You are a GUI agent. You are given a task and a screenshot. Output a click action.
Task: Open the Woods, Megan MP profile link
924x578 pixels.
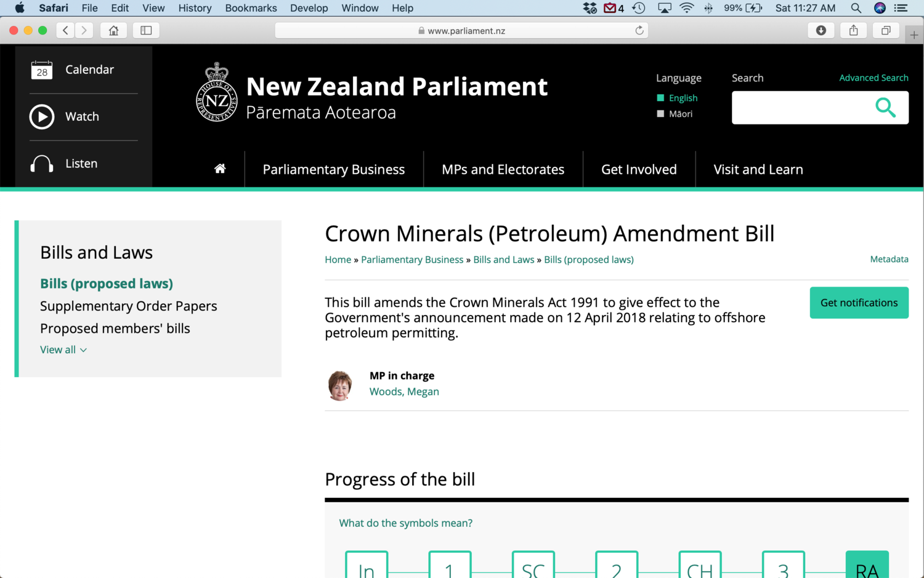click(404, 391)
